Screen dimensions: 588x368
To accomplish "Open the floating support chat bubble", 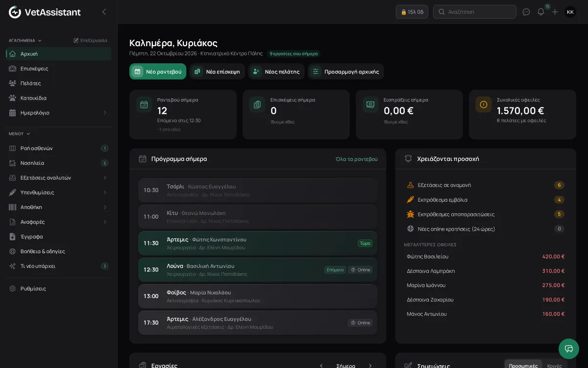I will [x=569, y=349].
